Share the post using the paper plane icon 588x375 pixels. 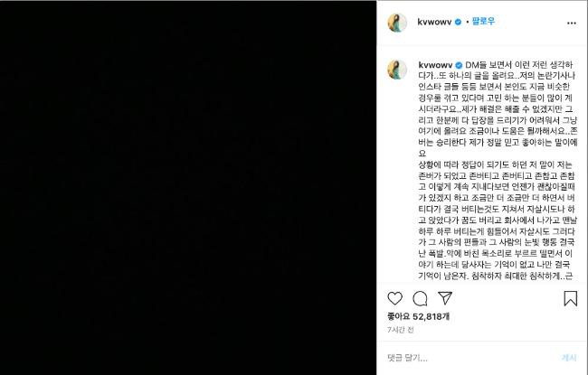pos(445,298)
